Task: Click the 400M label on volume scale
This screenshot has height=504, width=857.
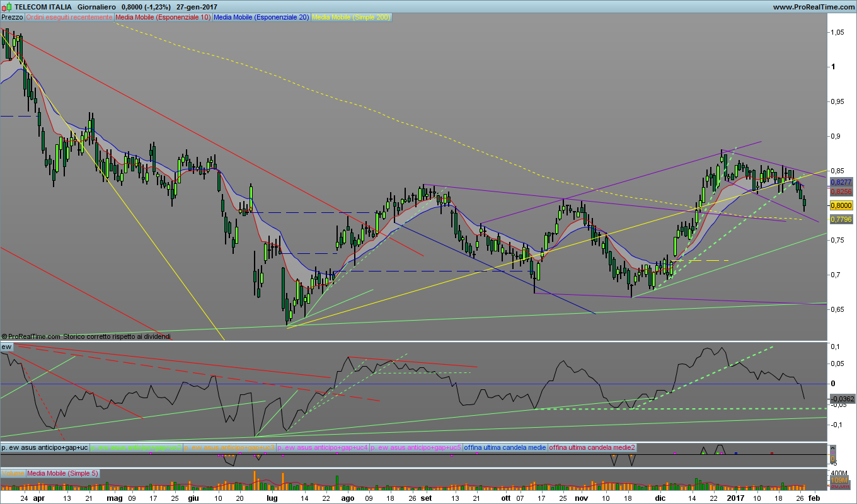Action: (840, 472)
